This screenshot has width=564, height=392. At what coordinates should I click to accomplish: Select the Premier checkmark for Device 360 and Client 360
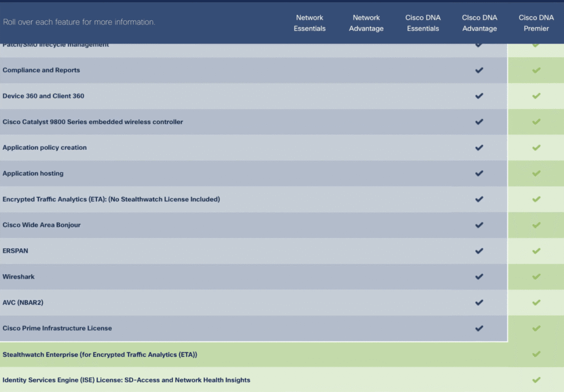tap(536, 96)
